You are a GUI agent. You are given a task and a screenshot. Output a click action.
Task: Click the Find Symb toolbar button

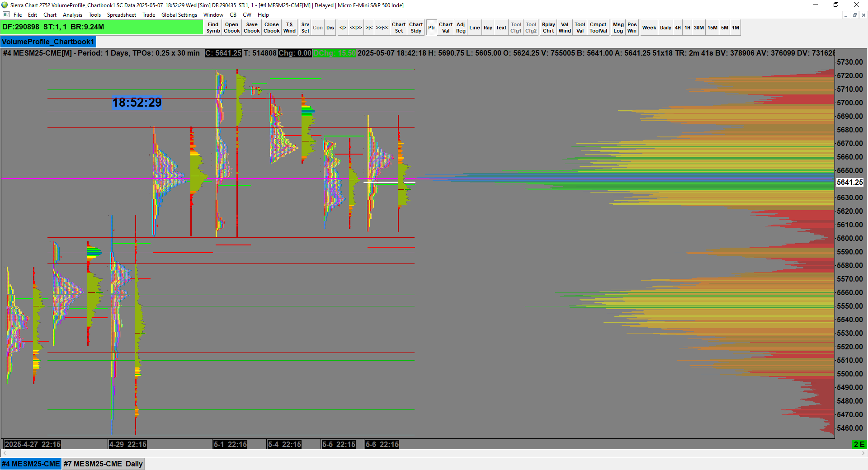[213, 28]
